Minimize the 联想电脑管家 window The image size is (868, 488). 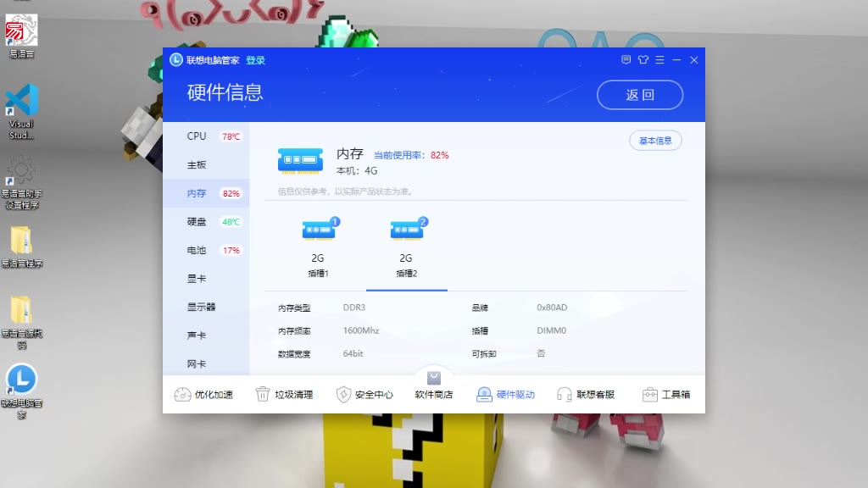[676, 60]
